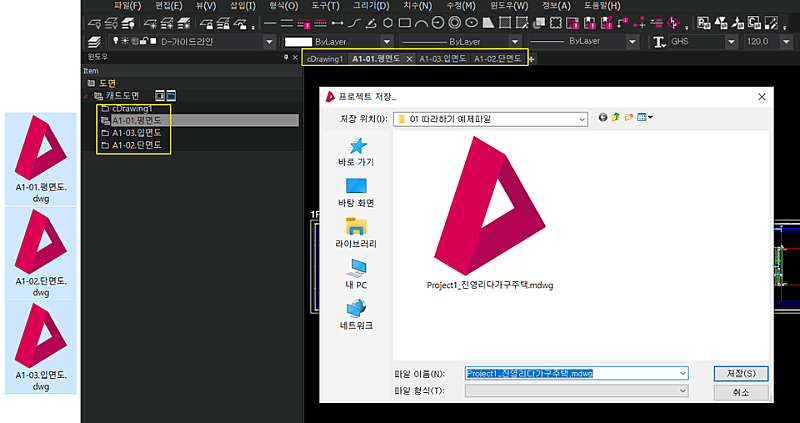
Task: Click the layer lock padlock icon
Action: point(207,23)
